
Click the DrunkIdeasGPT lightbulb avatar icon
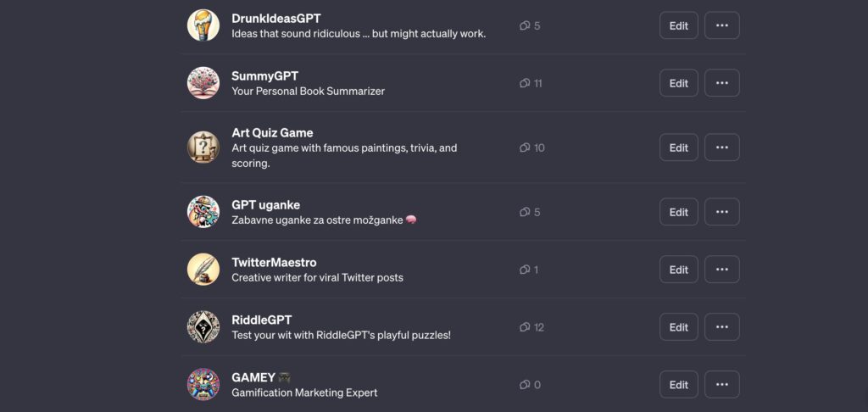coord(203,25)
